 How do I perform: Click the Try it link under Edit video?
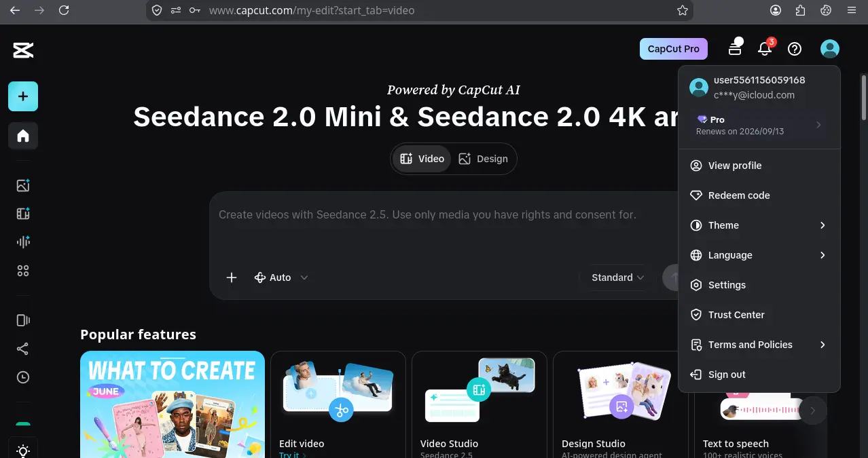coord(292,455)
